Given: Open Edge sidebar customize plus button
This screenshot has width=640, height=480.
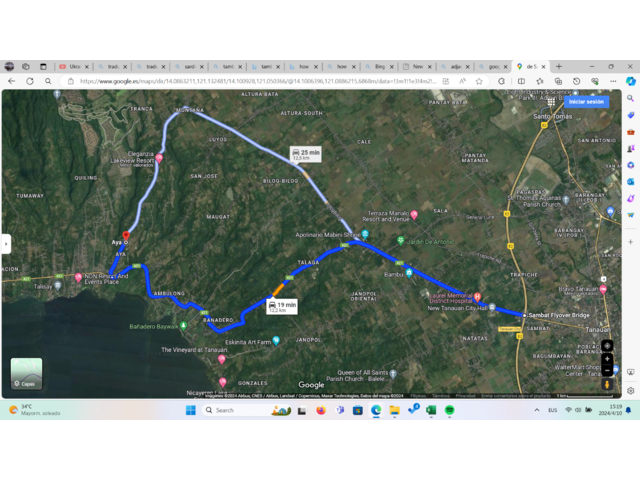Looking at the screenshot, I should (x=630, y=241).
